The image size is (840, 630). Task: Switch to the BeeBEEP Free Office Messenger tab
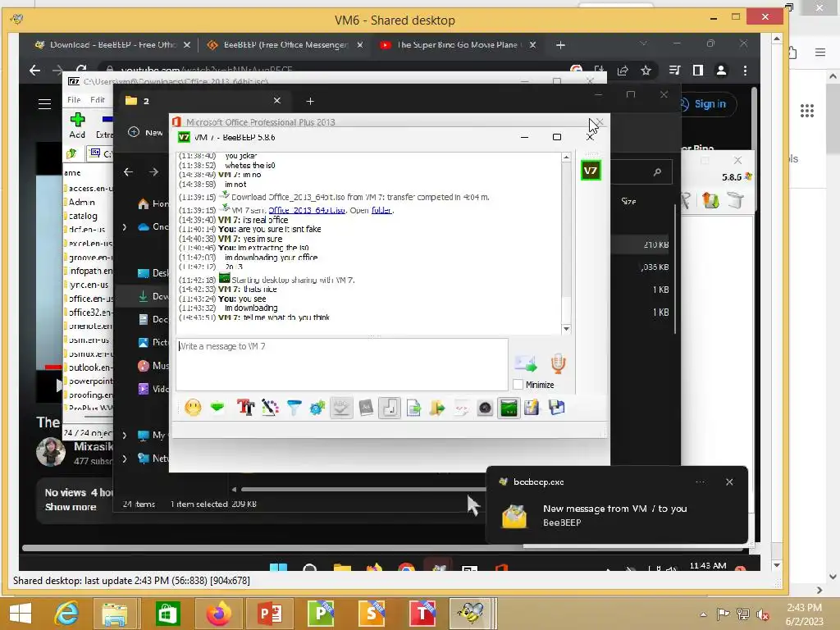(285, 45)
